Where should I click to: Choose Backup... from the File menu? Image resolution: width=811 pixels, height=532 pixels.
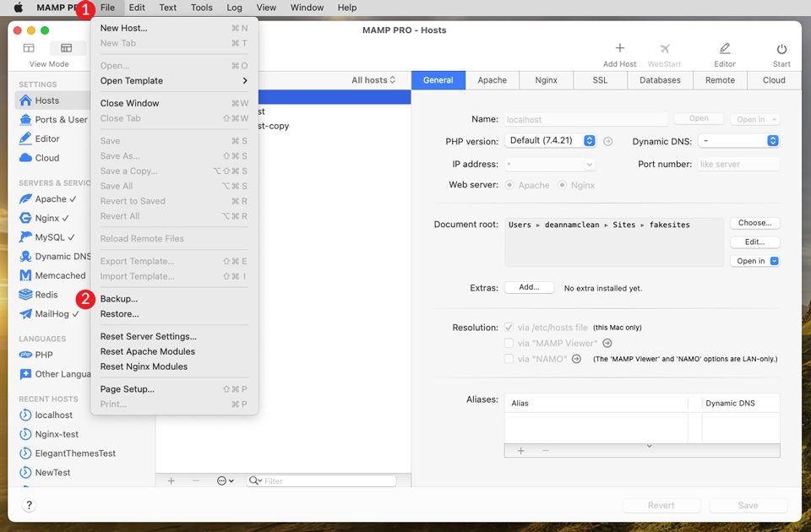(x=118, y=298)
